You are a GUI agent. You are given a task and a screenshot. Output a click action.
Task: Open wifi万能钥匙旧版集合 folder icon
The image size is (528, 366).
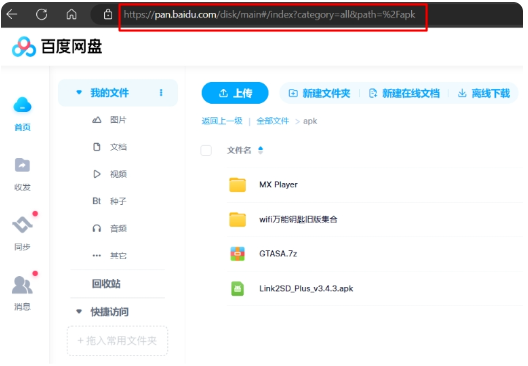pyautogui.click(x=237, y=220)
